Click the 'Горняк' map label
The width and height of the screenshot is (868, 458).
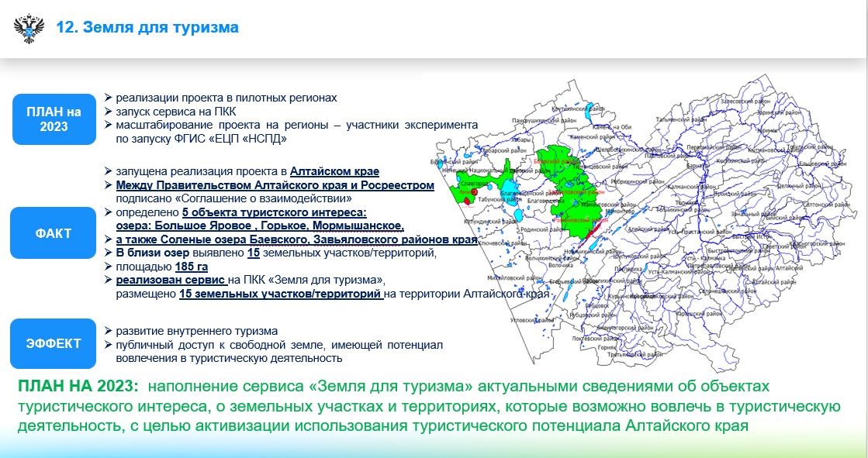click(x=607, y=347)
